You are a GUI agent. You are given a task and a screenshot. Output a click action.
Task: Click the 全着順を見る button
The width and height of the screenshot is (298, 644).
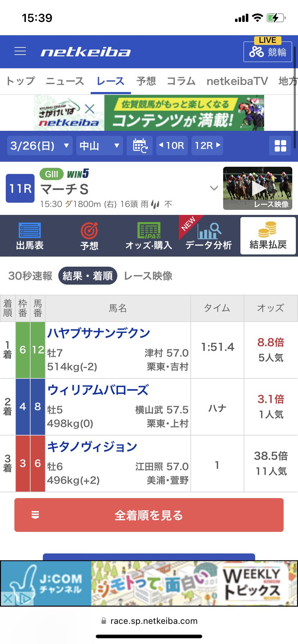click(149, 515)
